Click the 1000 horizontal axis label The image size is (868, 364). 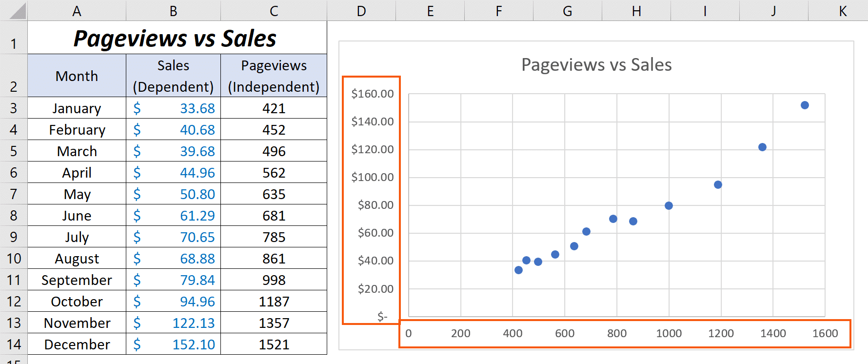(669, 333)
